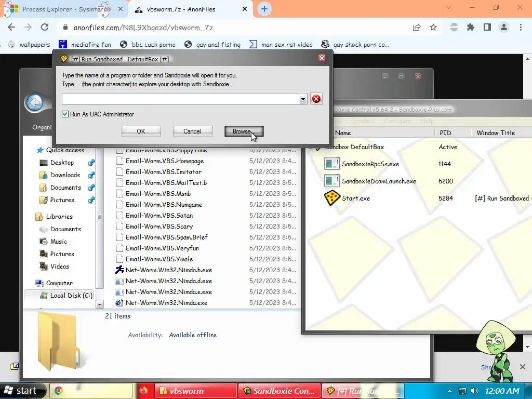Image resolution: width=532 pixels, height=399 pixels.
Task: Select Email-Worm.VBS.Imitator file
Action: coord(163,172)
